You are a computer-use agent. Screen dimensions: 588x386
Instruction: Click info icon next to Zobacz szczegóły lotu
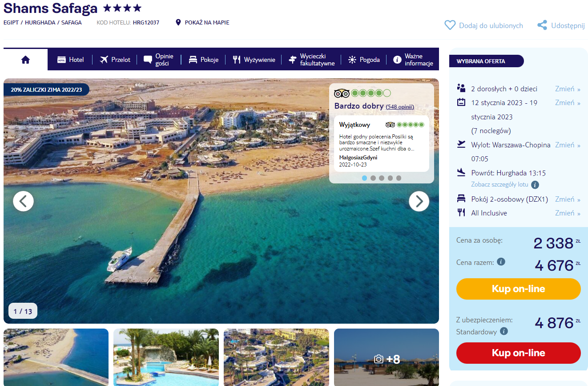tap(535, 185)
